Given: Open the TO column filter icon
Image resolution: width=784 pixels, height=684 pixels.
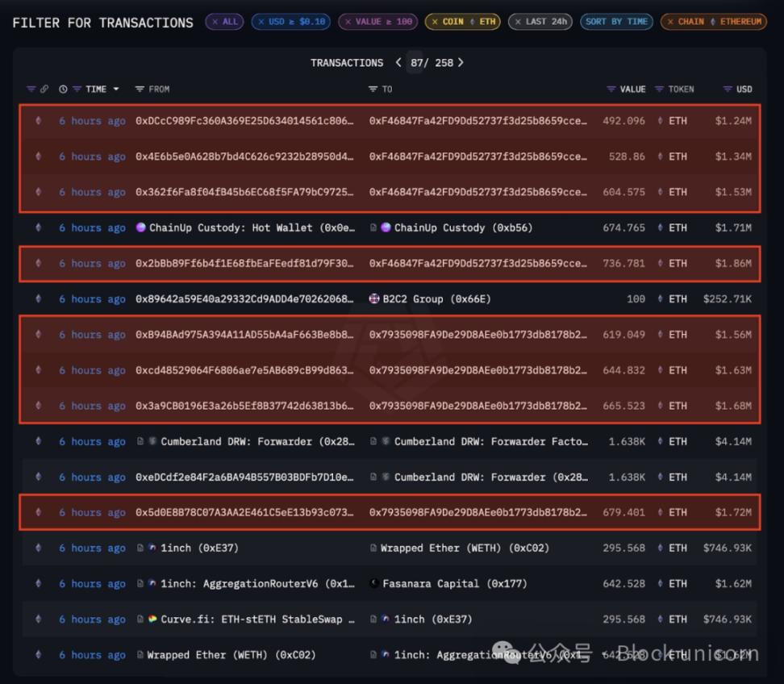Looking at the screenshot, I should tap(373, 89).
